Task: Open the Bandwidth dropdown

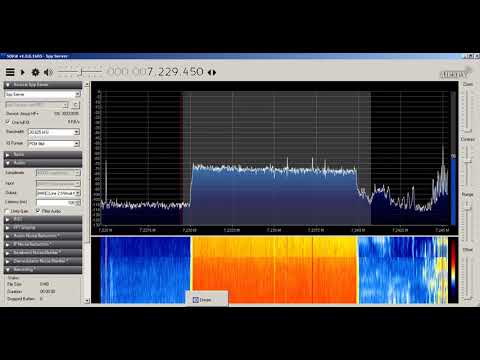Action: coord(54,132)
